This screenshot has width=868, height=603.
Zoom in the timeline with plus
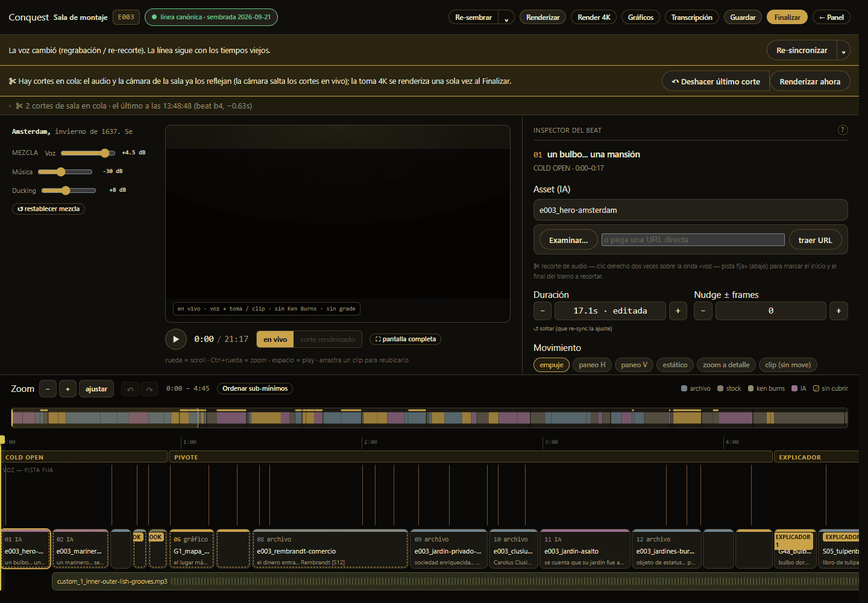(68, 389)
